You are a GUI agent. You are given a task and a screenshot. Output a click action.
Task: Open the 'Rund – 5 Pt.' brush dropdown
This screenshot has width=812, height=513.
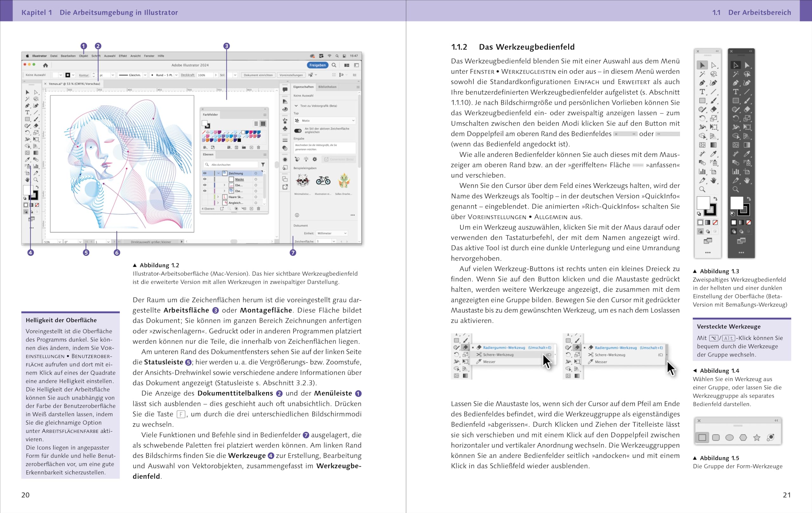coord(176,75)
